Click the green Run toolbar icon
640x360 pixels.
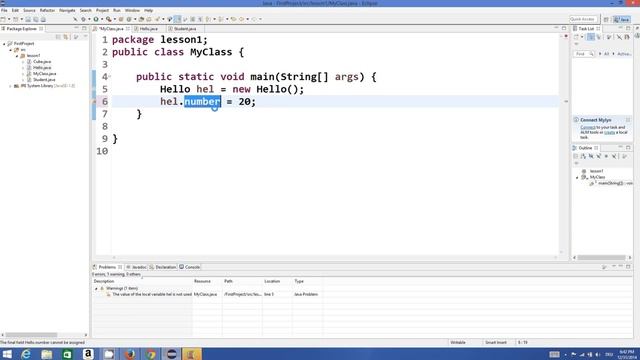[x=96, y=19]
